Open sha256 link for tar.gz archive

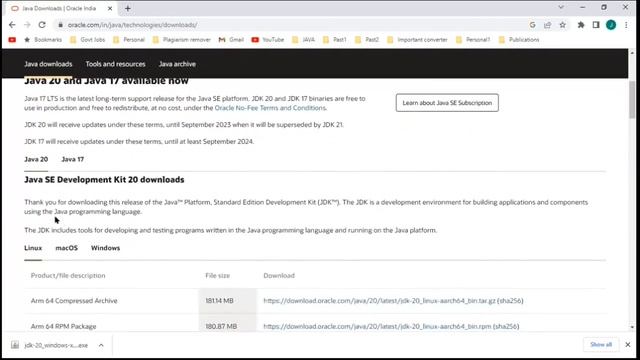tap(510, 301)
